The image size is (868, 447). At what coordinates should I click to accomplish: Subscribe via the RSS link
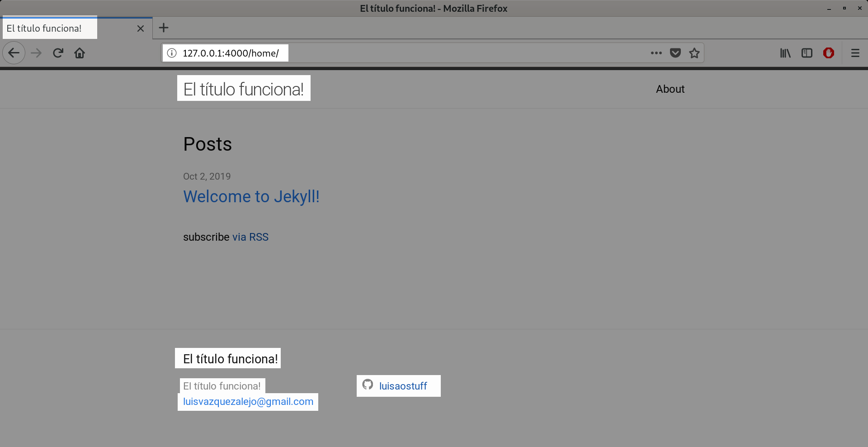[250, 237]
